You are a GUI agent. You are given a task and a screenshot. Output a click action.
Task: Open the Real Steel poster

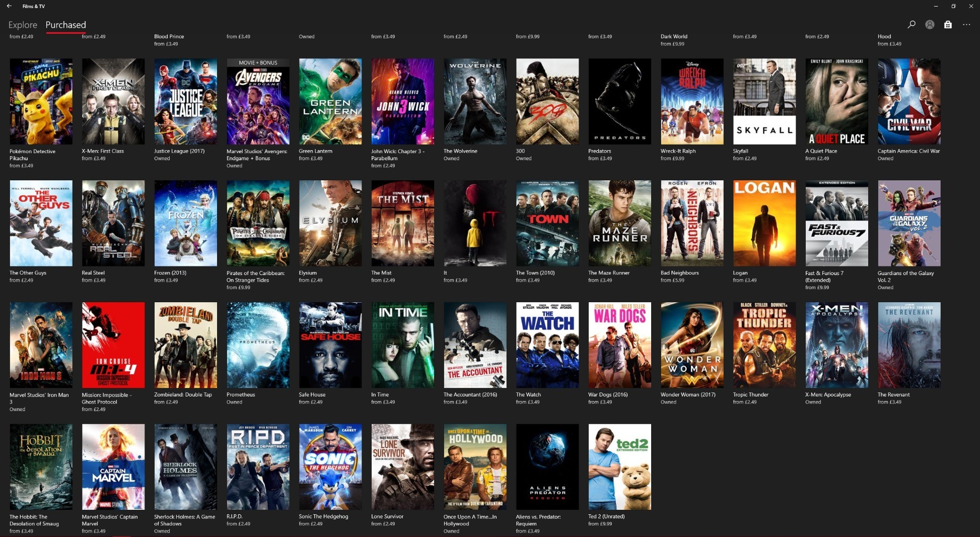coord(113,223)
